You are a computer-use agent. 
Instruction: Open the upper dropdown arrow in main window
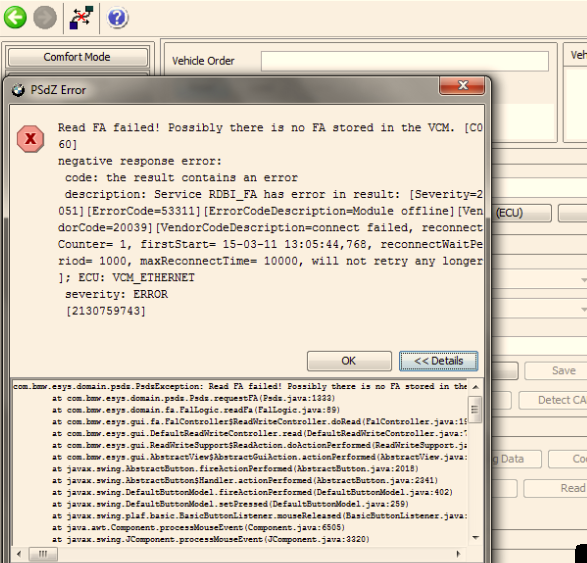[583, 280]
